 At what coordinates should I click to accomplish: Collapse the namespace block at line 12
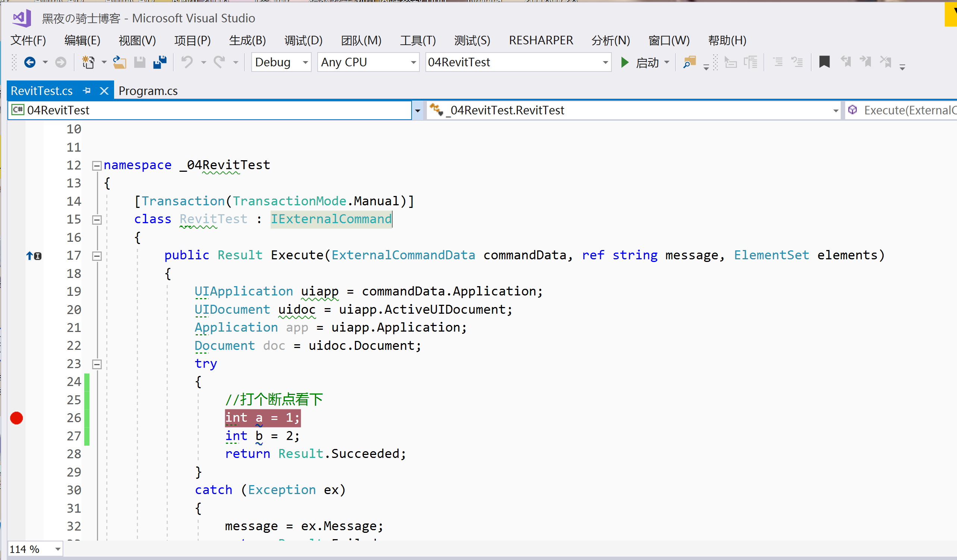click(x=97, y=165)
